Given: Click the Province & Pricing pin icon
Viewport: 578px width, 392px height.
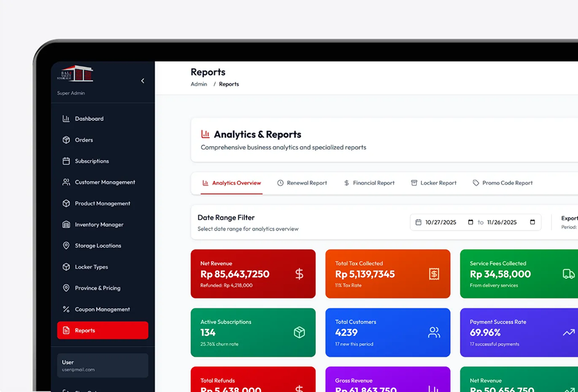Looking at the screenshot, I should (x=66, y=288).
